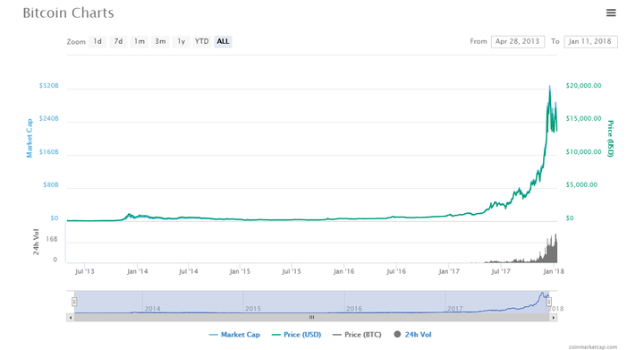Click the Jul '15 x-axis label
This screenshot has height=350, width=644.
(292, 271)
